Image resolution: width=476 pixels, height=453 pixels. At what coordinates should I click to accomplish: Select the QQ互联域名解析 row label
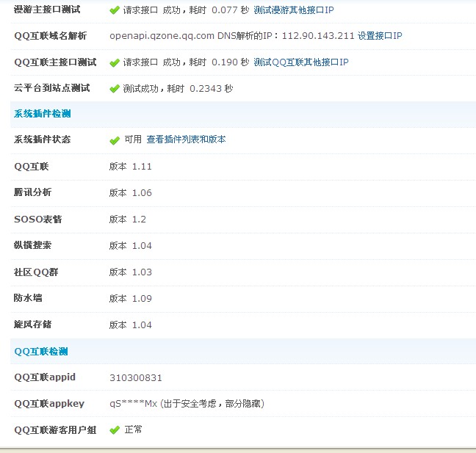click(x=51, y=36)
